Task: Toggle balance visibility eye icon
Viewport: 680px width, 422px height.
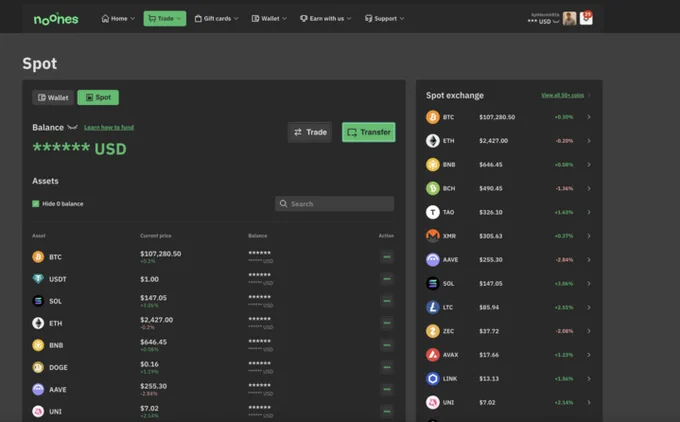Action: click(x=72, y=128)
